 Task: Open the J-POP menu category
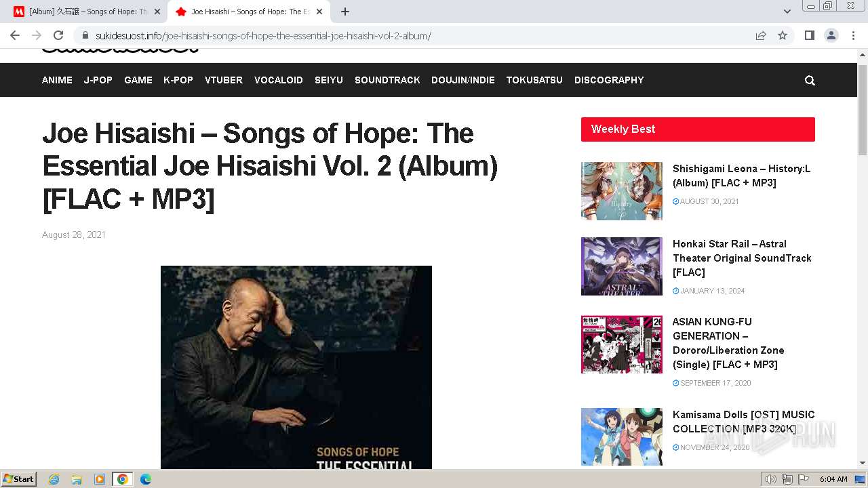[98, 80]
